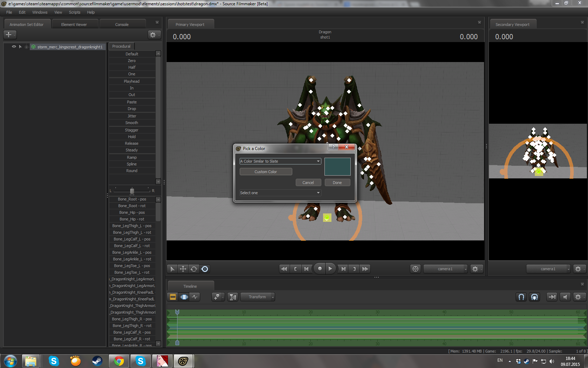Open the 'Select one' dropdown
Viewport: 588px width, 368px height.
[x=280, y=193]
